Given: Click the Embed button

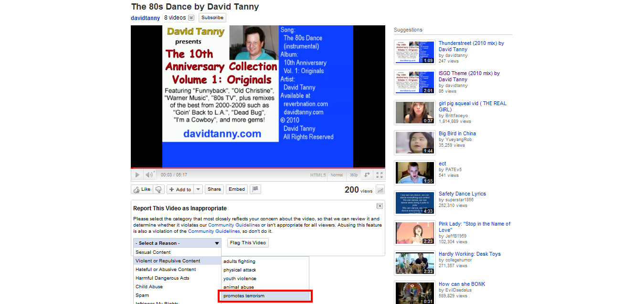Looking at the screenshot, I should tap(237, 189).
